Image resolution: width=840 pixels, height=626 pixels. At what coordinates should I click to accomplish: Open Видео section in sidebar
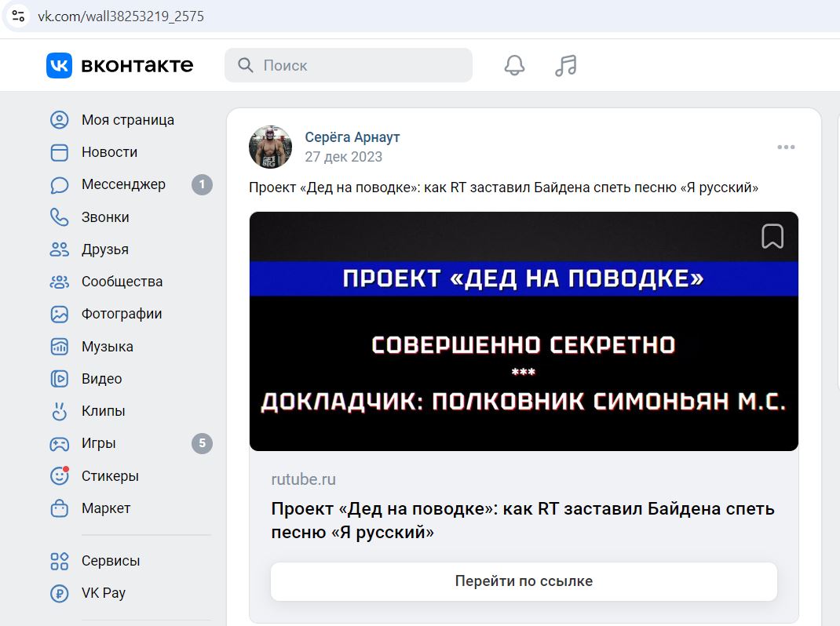coord(102,379)
